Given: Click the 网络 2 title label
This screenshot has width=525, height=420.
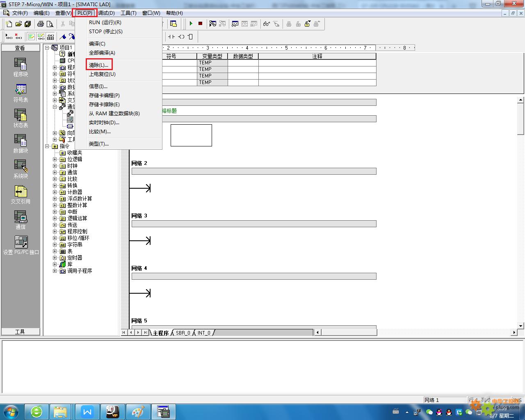Looking at the screenshot, I should point(139,163).
